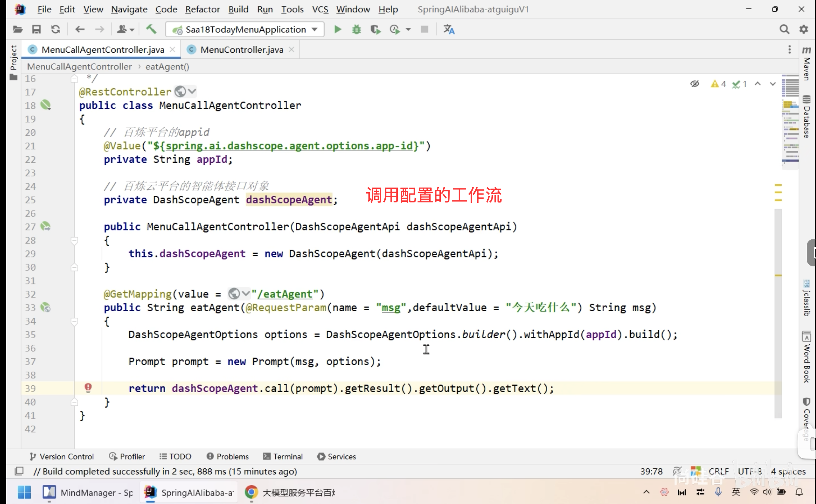Click the red intention bulb on line 39
The height and width of the screenshot is (504, 816).
(x=88, y=387)
